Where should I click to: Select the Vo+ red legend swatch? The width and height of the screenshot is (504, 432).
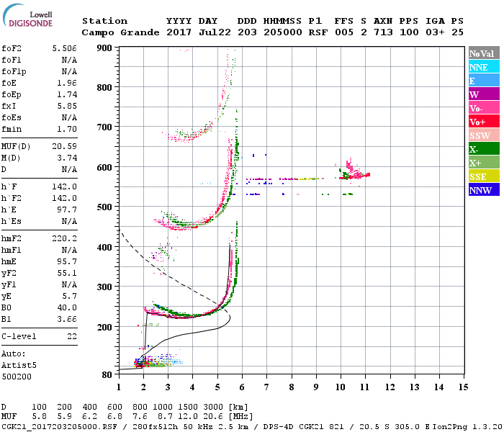pos(484,122)
